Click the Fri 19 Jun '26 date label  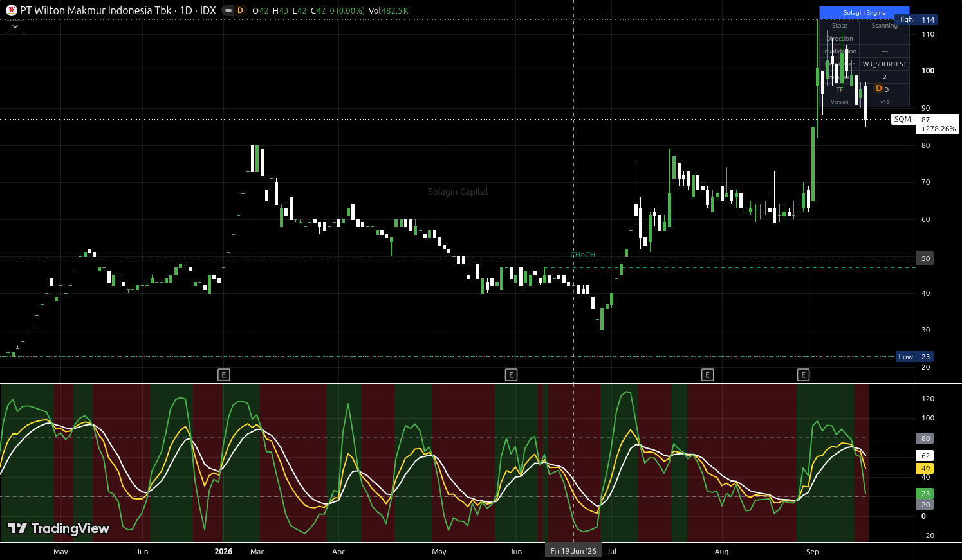(x=573, y=551)
